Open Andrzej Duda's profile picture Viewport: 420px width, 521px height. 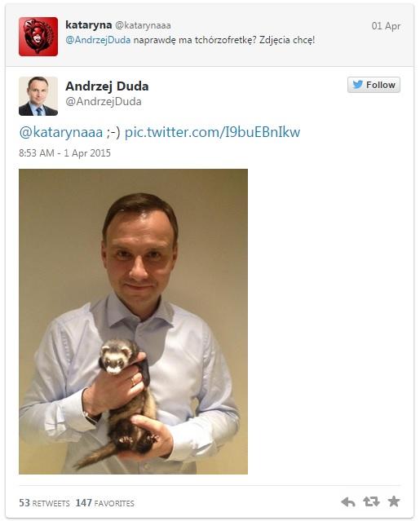click(x=38, y=96)
